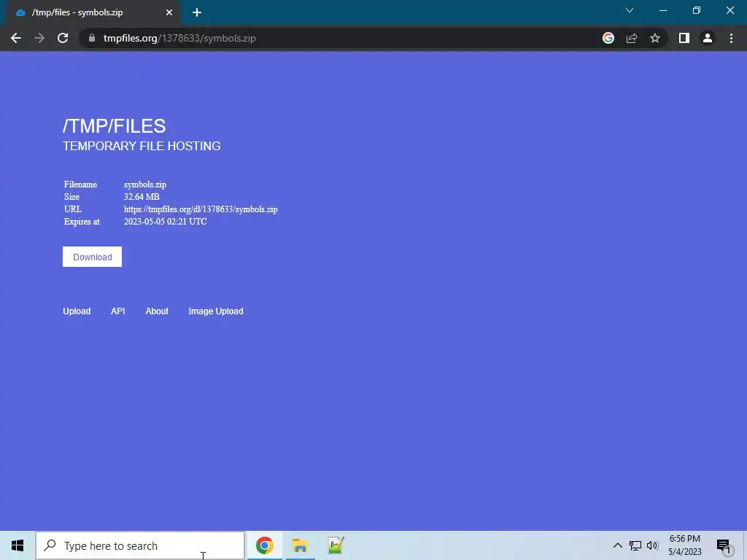View site info via lock icon
The width and height of the screenshot is (747, 560).
click(x=92, y=38)
